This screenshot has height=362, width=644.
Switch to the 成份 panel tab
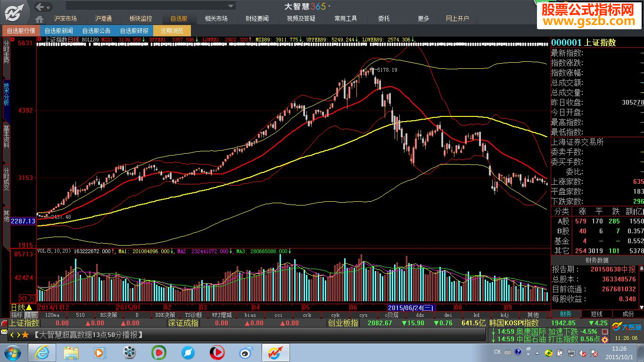click(x=628, y=314)
